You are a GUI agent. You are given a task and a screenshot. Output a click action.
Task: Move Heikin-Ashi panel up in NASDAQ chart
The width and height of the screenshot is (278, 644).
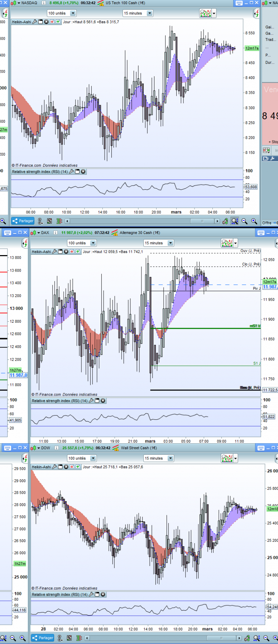pos(58,22)
